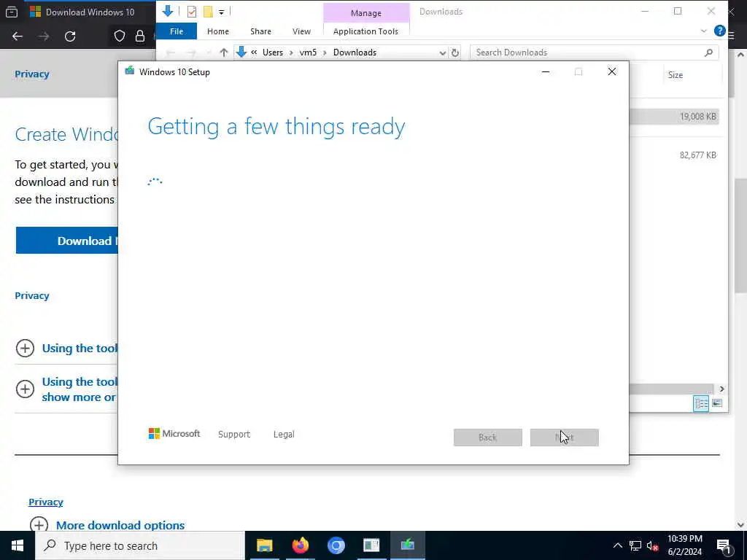This screenshot has width=747, height=560.
Task: Open File Explorer from the taskbar
Action: click(x=264, y=545)
